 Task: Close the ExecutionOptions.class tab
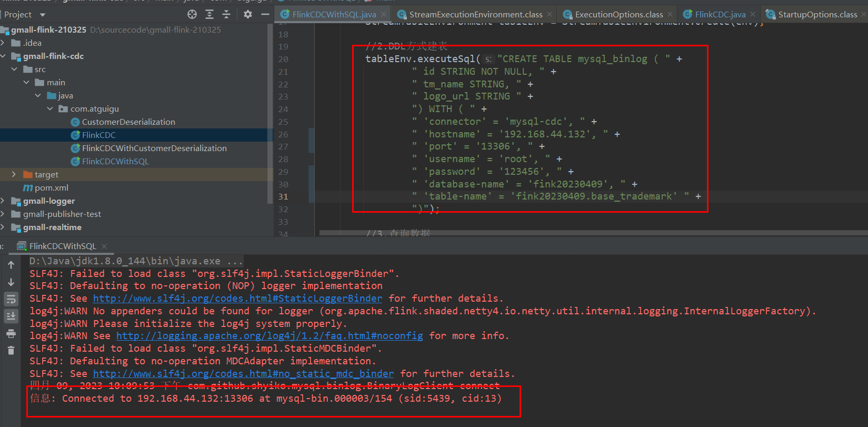(x=670, y=14)
